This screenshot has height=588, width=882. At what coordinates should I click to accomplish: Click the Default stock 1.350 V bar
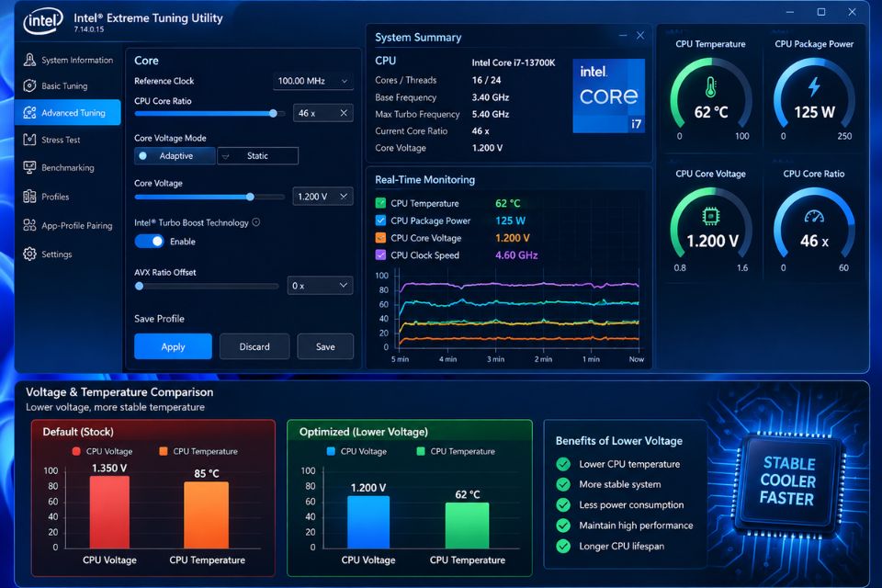point(109,512)
